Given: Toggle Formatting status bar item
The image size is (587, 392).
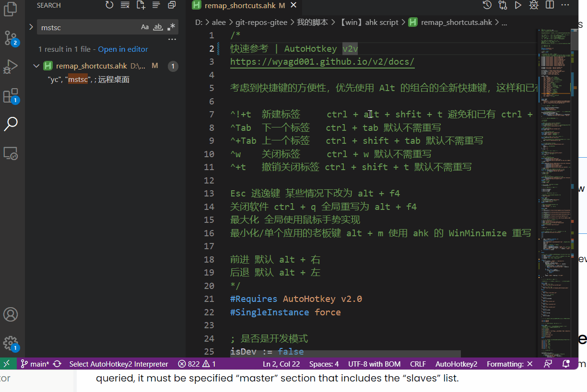Looking at the screenshot, I should click(x=510, y=364).
